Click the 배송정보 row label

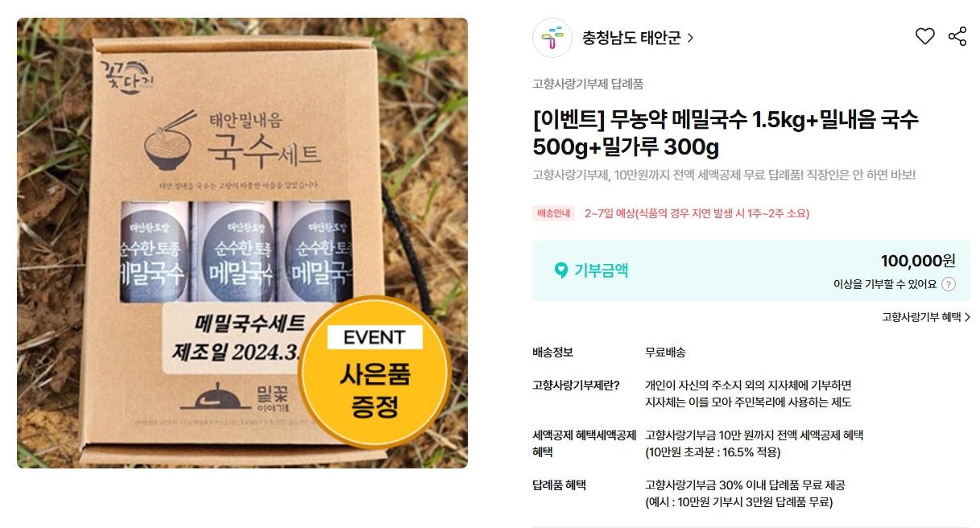[552, 353]
